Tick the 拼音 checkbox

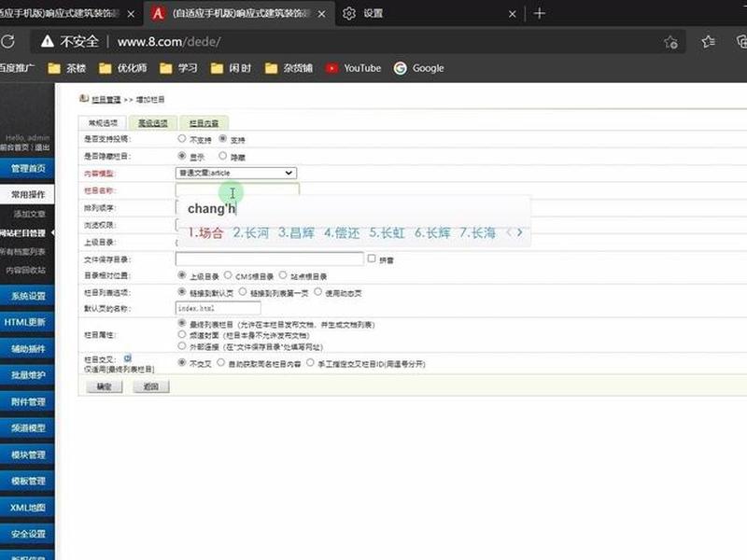pos(372,259)
